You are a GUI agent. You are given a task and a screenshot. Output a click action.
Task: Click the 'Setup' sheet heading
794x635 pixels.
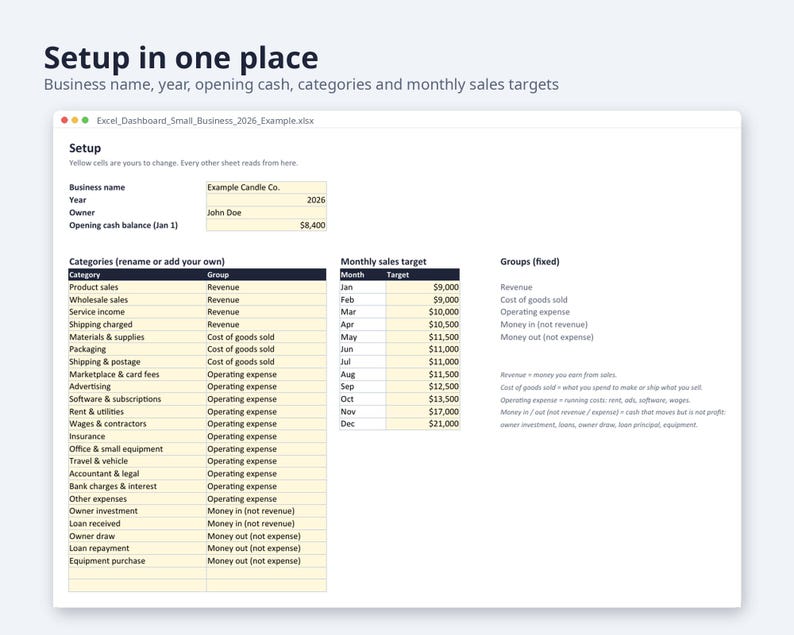(x=85, y=148)
